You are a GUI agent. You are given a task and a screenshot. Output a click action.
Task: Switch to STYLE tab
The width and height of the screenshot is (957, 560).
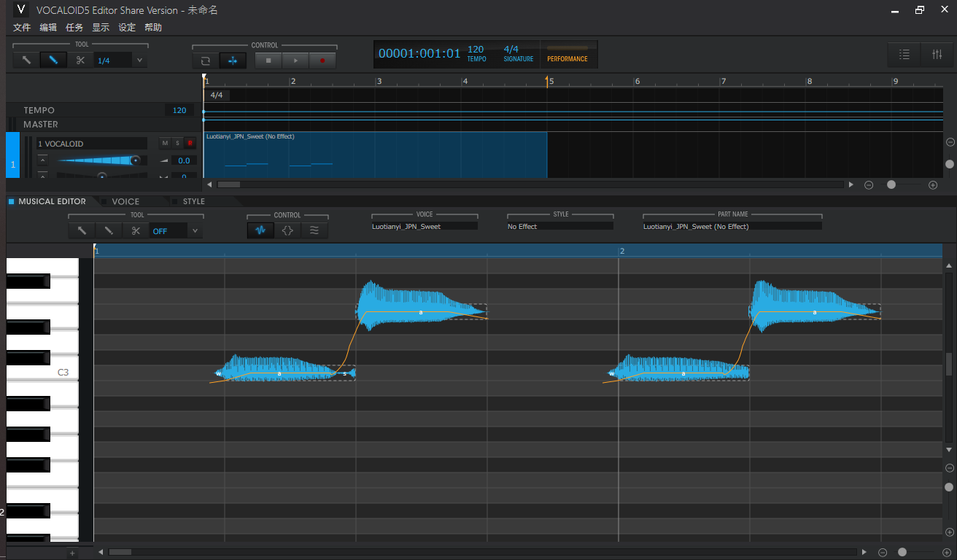coord(194,201)
